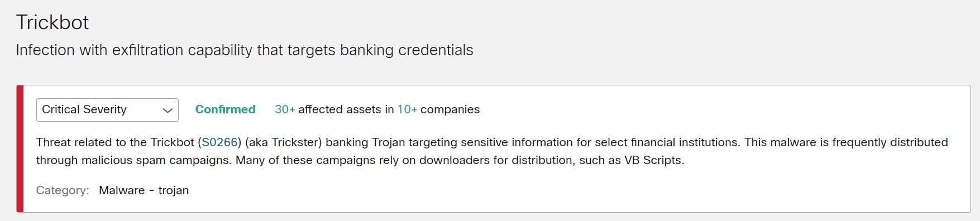Viewport: 980px width, 221px height.
Task: Click the Confirmed status label
Action: tap(225, 109)
